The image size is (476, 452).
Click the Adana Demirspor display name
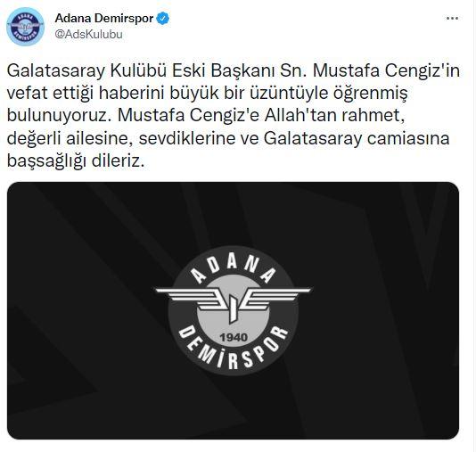[104, 18]
